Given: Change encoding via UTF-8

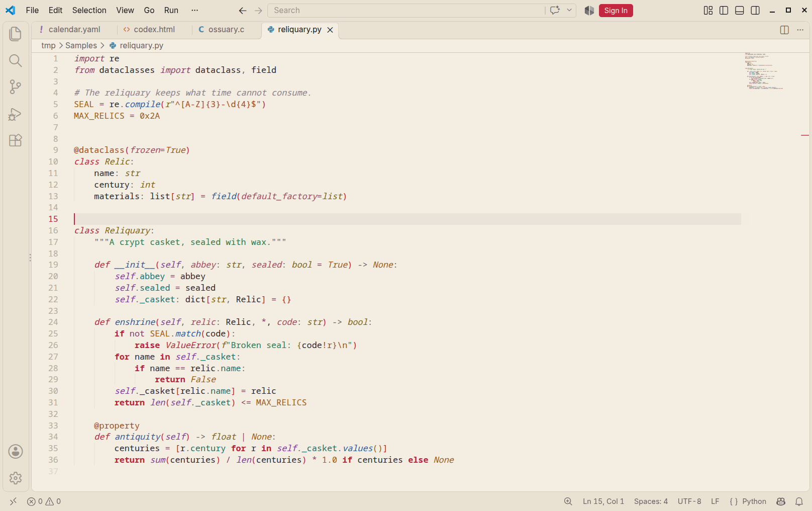Looking at the screenshot, I should [689, 501].
